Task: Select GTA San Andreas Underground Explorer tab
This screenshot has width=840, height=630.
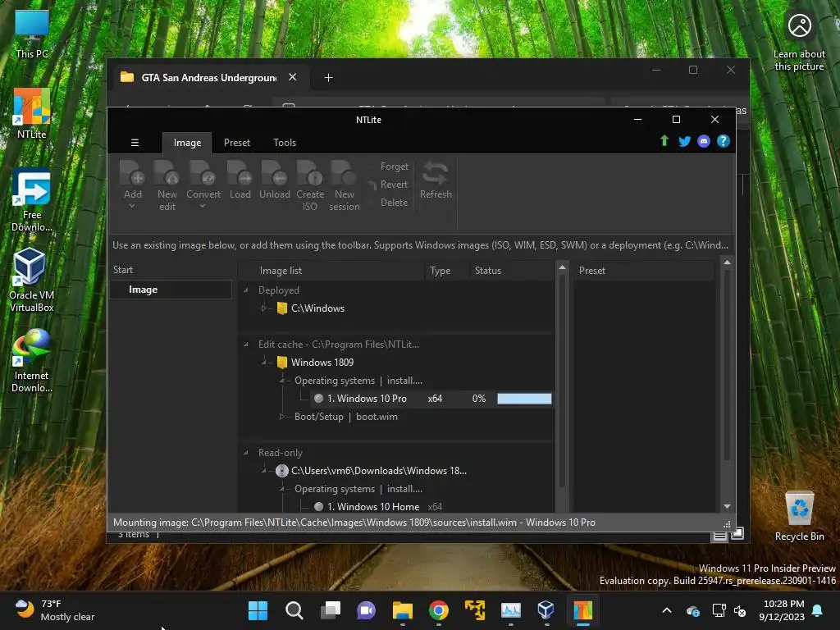Action: point(209,78)
